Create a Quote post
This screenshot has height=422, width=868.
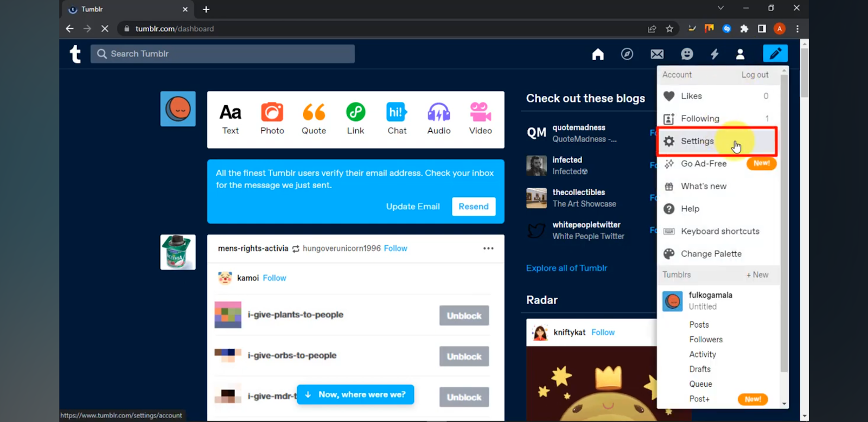[314, 119]
